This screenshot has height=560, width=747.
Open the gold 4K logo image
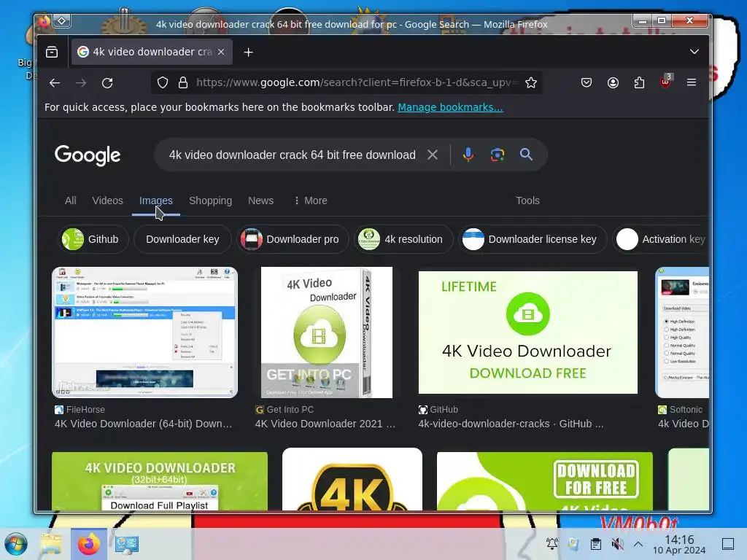pyautogui.click(x=352, y=479)
